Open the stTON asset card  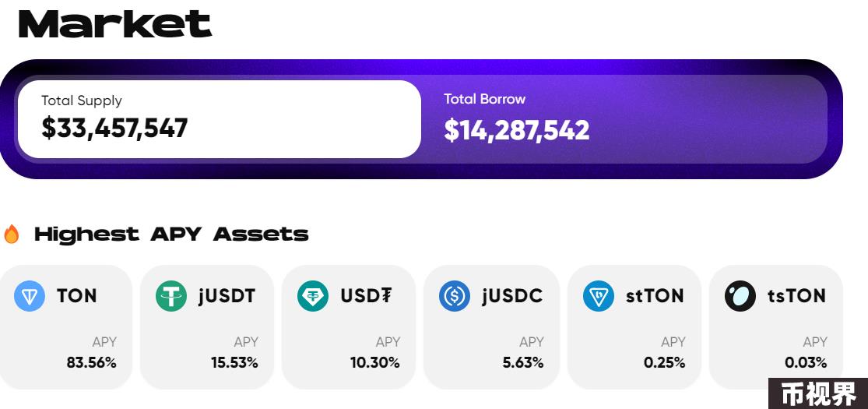click(x=634, y=327)
